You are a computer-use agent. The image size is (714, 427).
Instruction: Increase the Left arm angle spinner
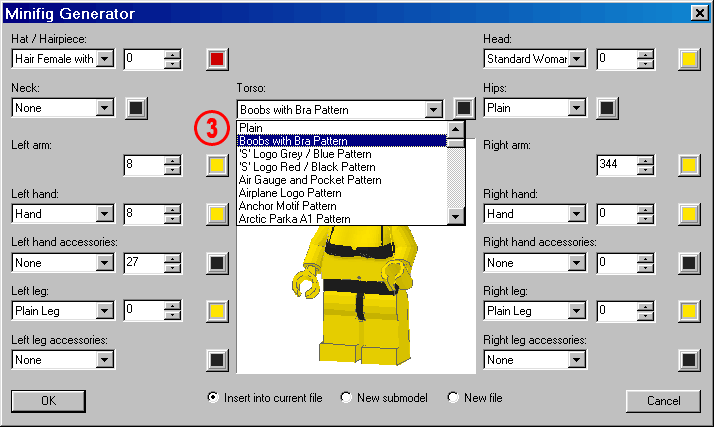(x=172, y=160)
